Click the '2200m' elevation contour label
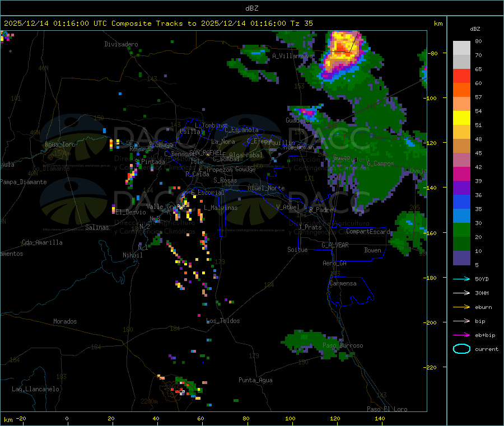Image resolution: width=504 pixels, height=426 pixels. 149,401
